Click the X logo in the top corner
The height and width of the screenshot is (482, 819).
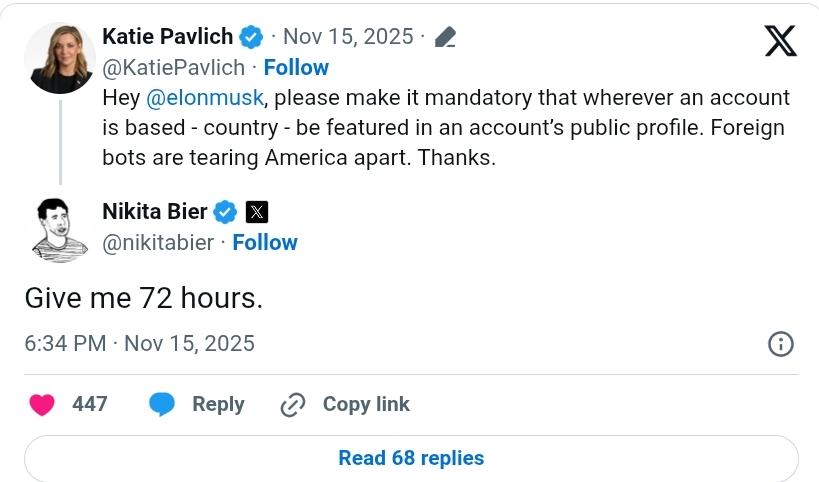(780, 40)
